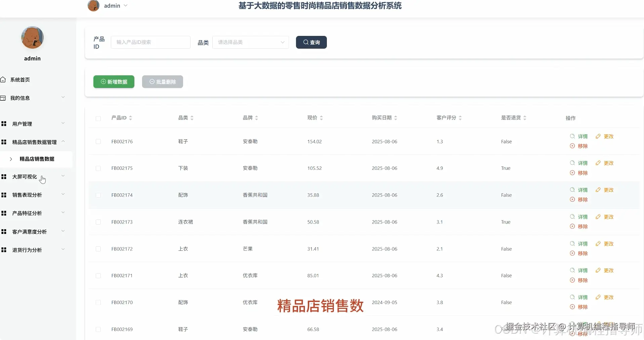The image size is (644, 340).
Task: Open the 品类 category dropdown
Action: (x=251, y=42)
